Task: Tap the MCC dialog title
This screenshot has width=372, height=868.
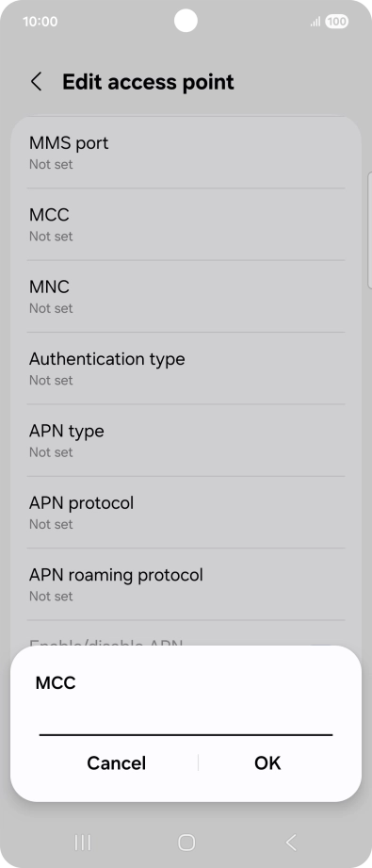Action: pos(56,682)
